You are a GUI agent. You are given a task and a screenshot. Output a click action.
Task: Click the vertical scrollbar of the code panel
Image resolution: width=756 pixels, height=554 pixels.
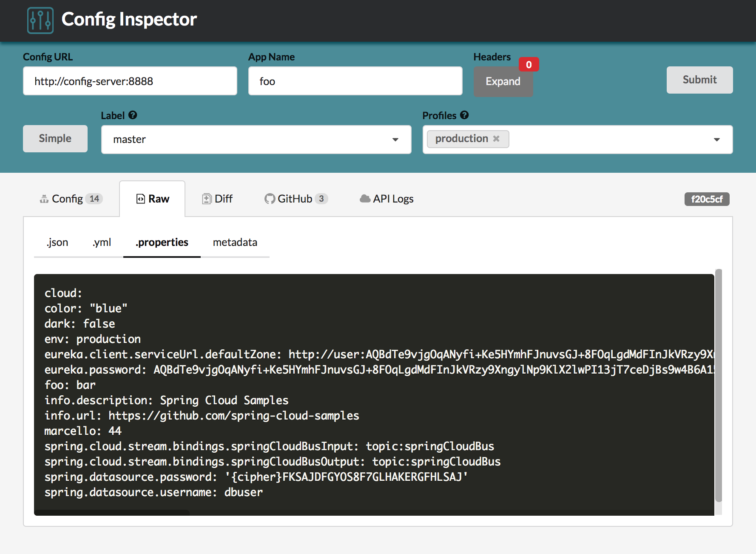click(x=719, y=385)
